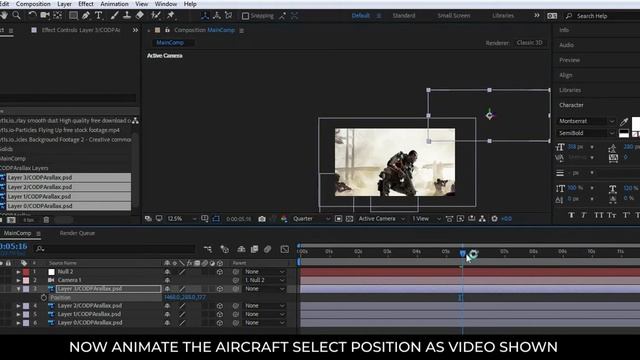Select the Clone Stamp tool
The height and width of the screenshot is (360, 640).
[127, 16]
